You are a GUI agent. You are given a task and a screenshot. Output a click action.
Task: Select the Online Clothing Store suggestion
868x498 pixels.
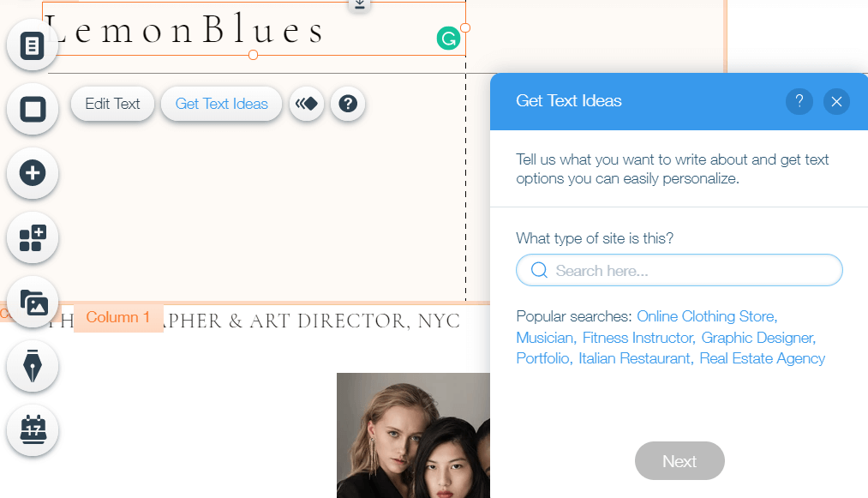pyautogui.click(x=704, y=316)
